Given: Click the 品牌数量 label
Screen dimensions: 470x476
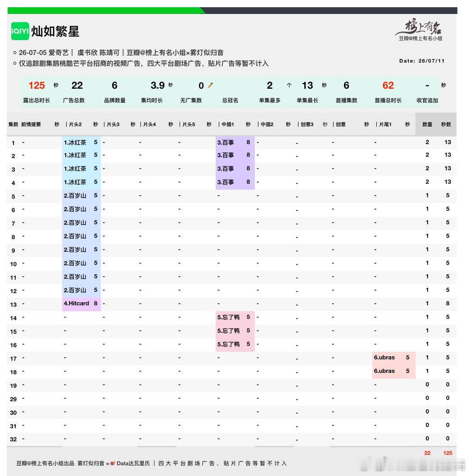Looking at the screenshot, I should pyautogui.click(x=115, y=100).
